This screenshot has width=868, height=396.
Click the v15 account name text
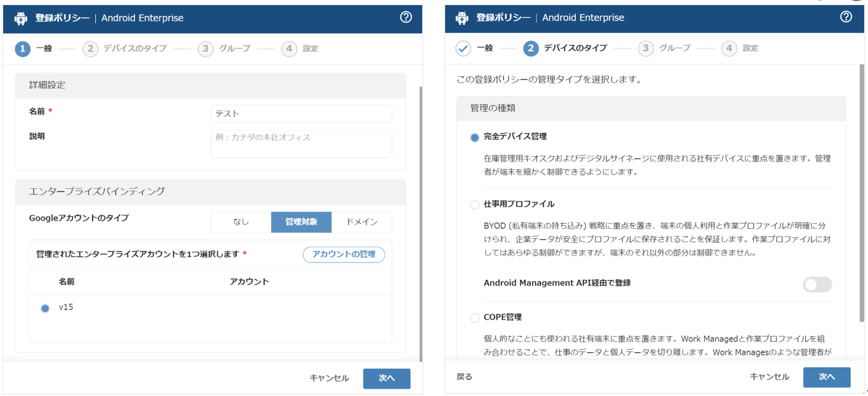pyautogui.click(x=66, y=307)
